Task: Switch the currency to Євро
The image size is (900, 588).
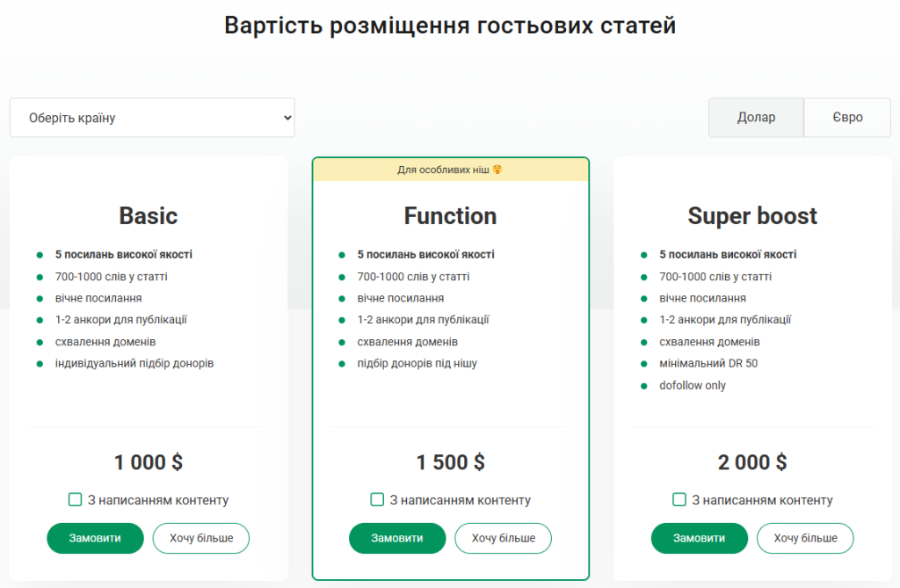Action: (x=848, y=118)
